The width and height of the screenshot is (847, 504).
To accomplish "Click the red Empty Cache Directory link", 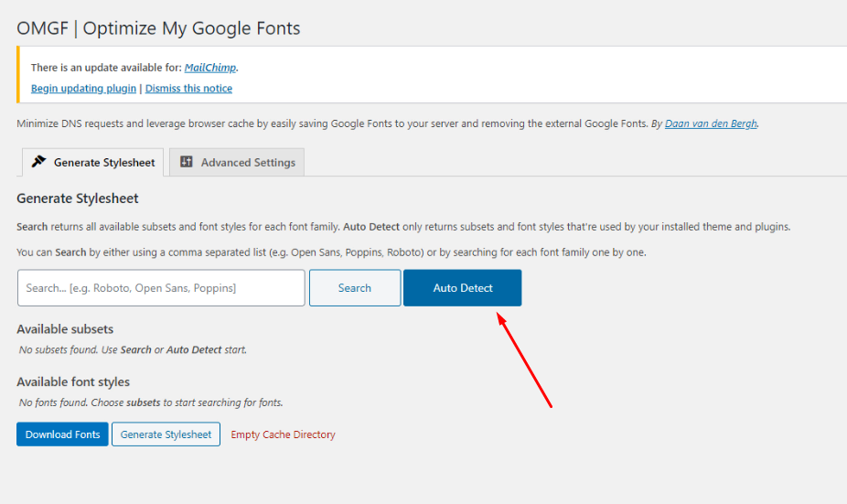I will coord(283,434).
